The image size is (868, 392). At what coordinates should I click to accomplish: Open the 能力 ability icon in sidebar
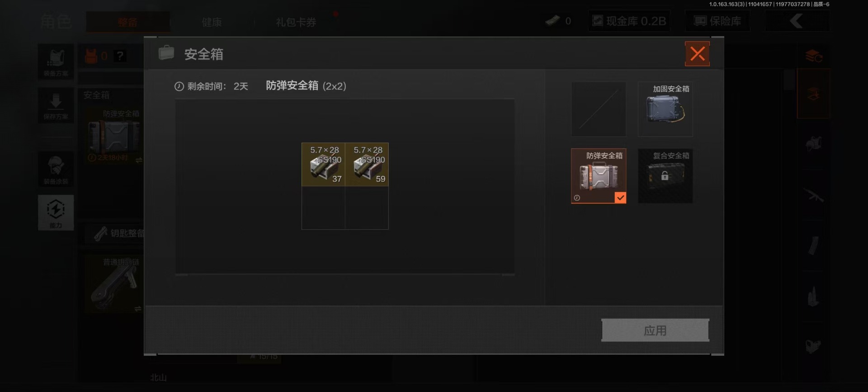(x=56, y=213)
